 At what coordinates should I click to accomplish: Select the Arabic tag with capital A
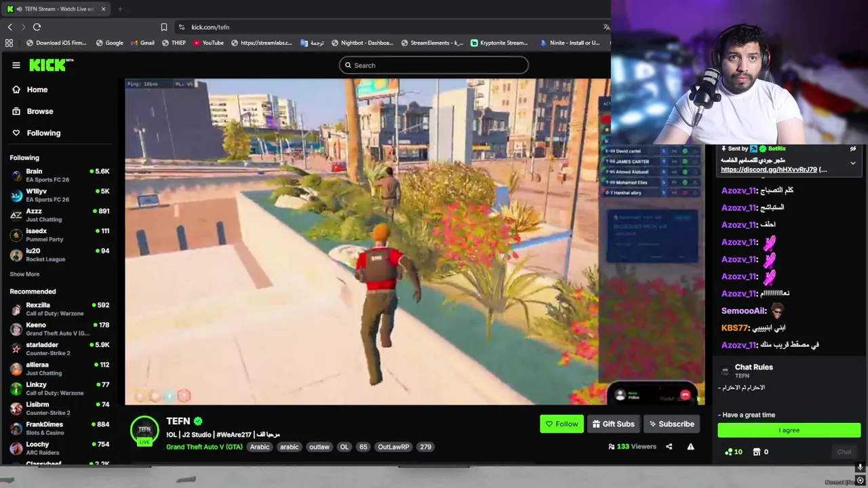point(260,447)
